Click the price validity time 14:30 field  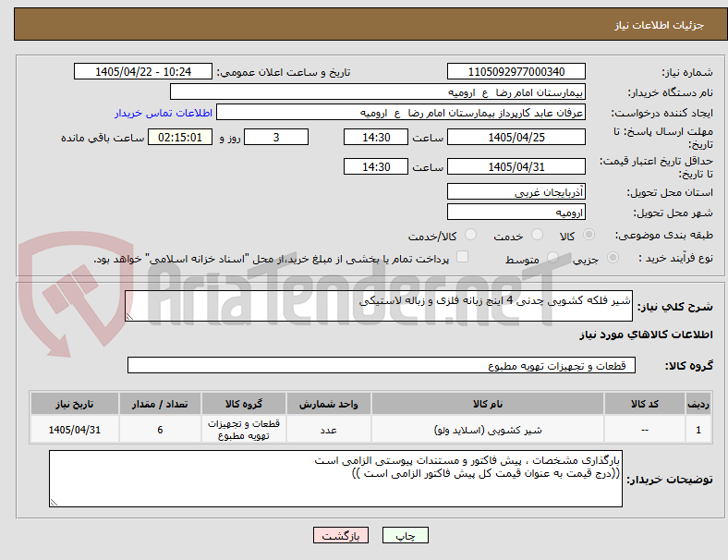[x=376, y=166]
